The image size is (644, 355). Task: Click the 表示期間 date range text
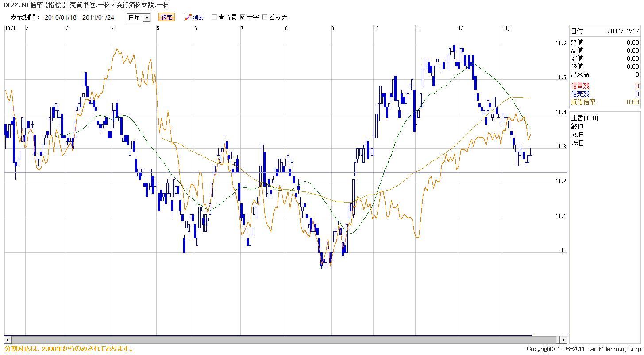(x=79, y=17)
